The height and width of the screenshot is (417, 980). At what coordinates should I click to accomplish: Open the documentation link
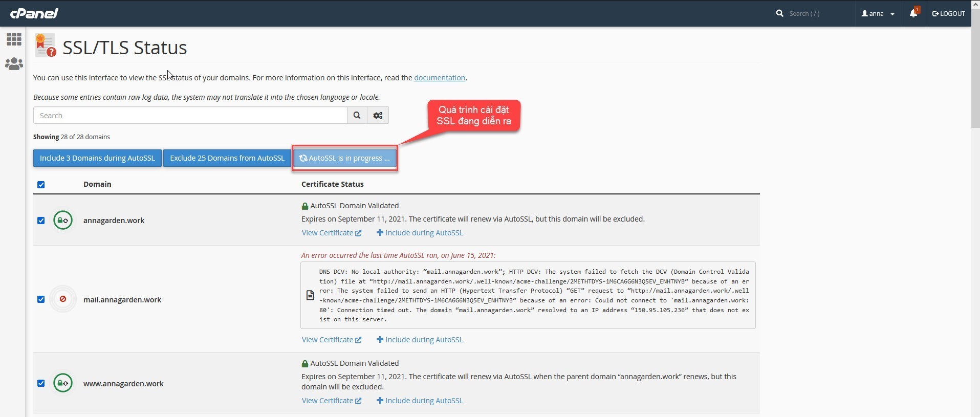pyautogui.click(x=439, y=78)
